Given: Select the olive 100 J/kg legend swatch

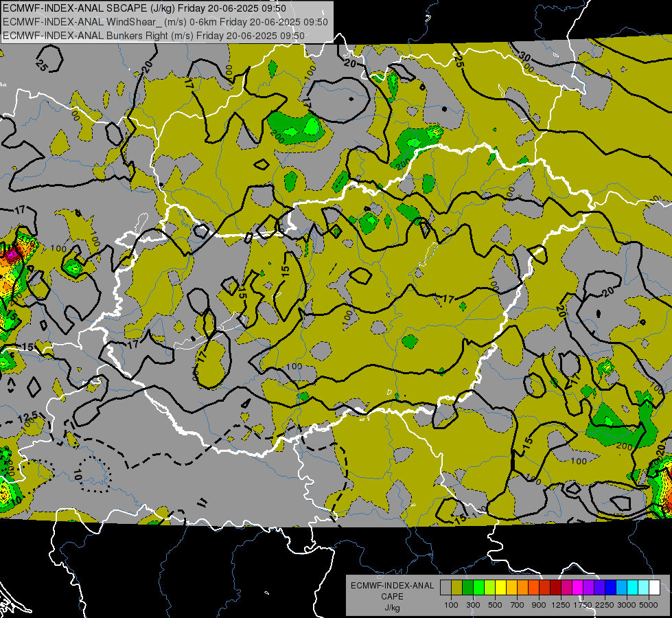Looking at the screenshot, I should point(457,588).
